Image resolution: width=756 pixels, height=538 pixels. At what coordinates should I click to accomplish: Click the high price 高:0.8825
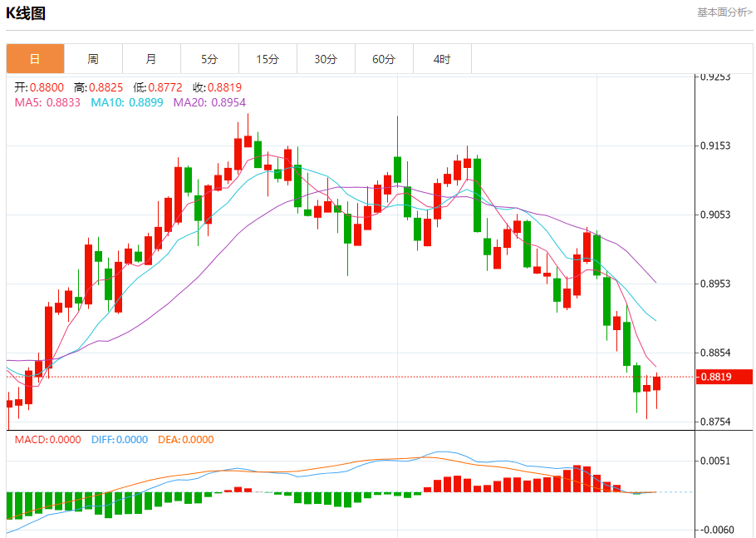pos(98,87)
